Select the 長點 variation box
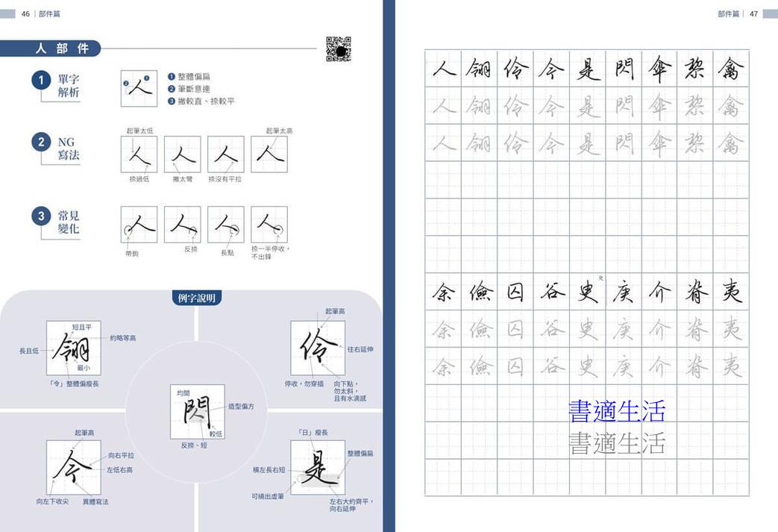 point(225,224)
